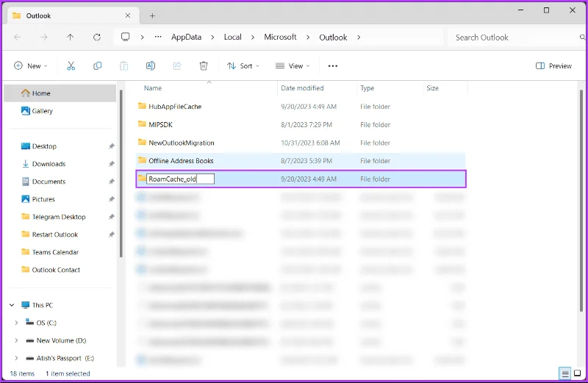Go forward with the right arrow
Image resolution: width=588 pixels, height=383 pixels.
click(44, 37)
